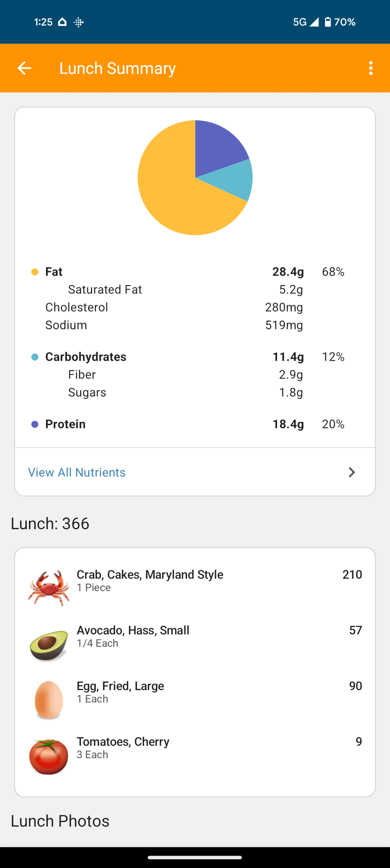
Task: Tap the back arrow icon
Action: click(x=24, y=68)
